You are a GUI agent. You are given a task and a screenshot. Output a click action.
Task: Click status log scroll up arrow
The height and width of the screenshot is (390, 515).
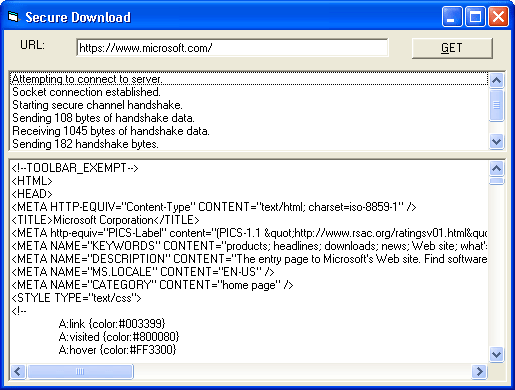coord(496,80)
